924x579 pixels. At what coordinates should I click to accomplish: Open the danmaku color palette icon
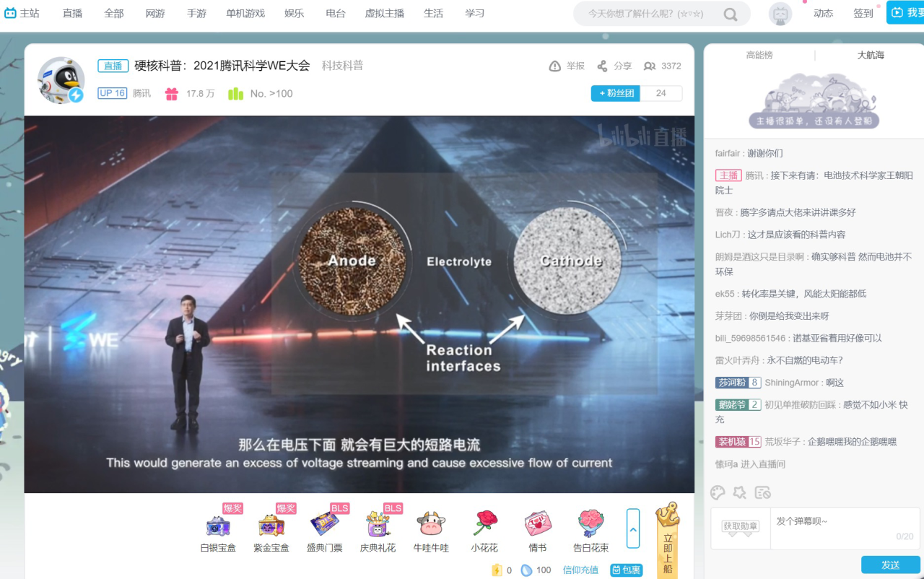coord(718,492)
